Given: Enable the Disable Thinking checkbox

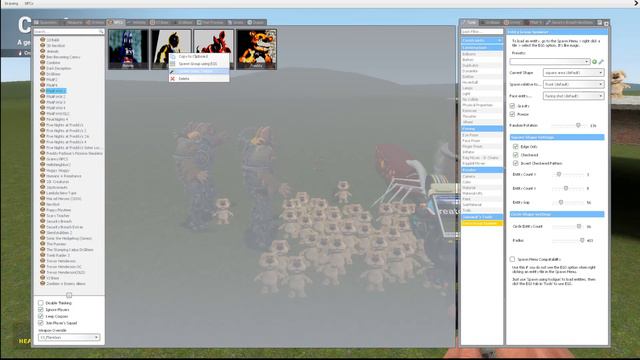Looking at the screenshot, I should pos(41,303).
